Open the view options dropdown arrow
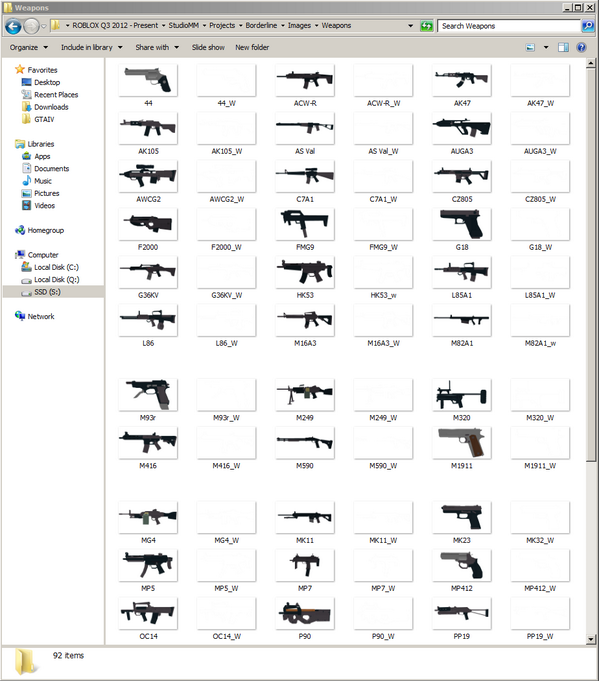 click(546, 47)
